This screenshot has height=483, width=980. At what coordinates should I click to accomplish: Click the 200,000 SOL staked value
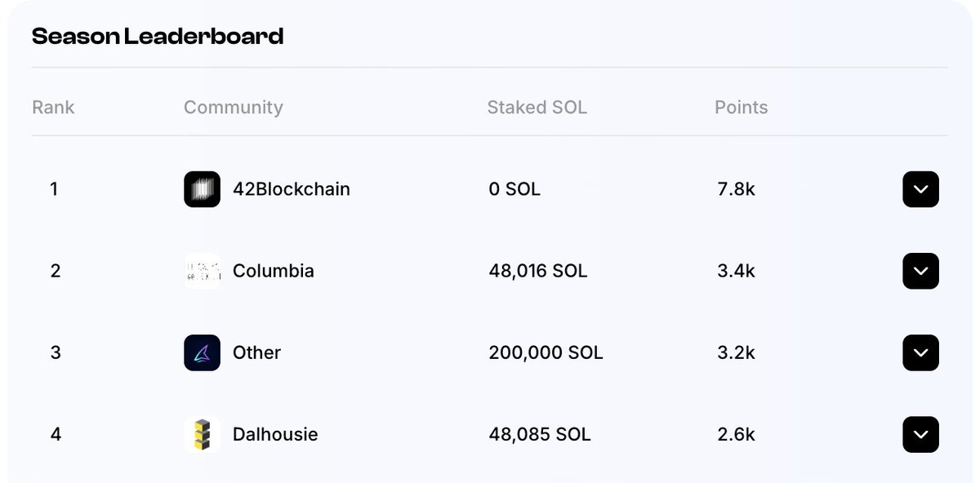tap(546, 352)
